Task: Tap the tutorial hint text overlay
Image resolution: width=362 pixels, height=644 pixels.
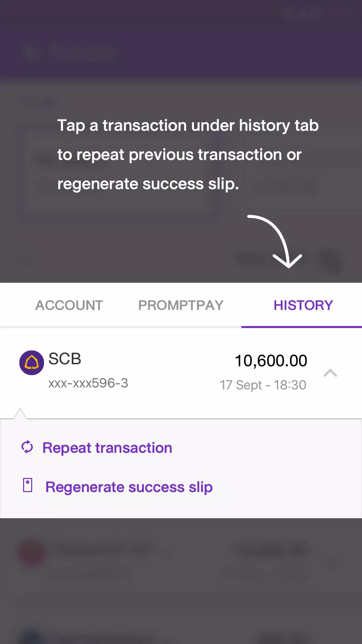Action: click(x=188, y=154)
